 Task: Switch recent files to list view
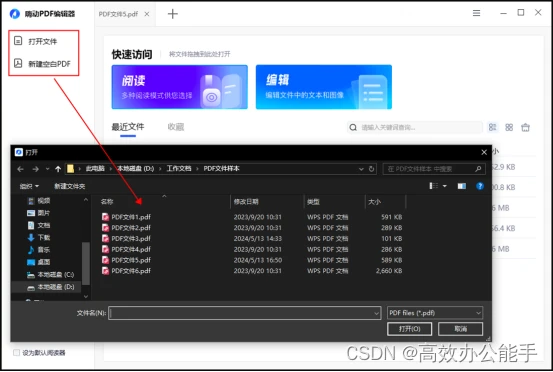point(492,127)
